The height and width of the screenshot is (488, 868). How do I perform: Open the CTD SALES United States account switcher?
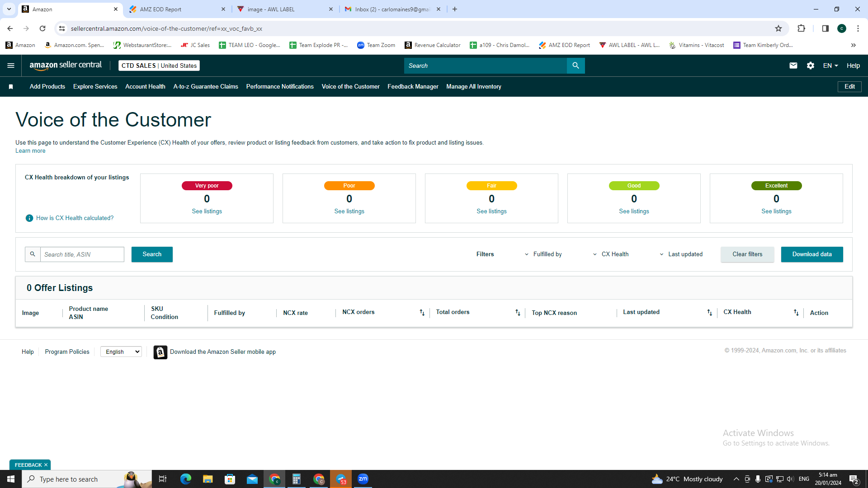(x=159, y=66)
